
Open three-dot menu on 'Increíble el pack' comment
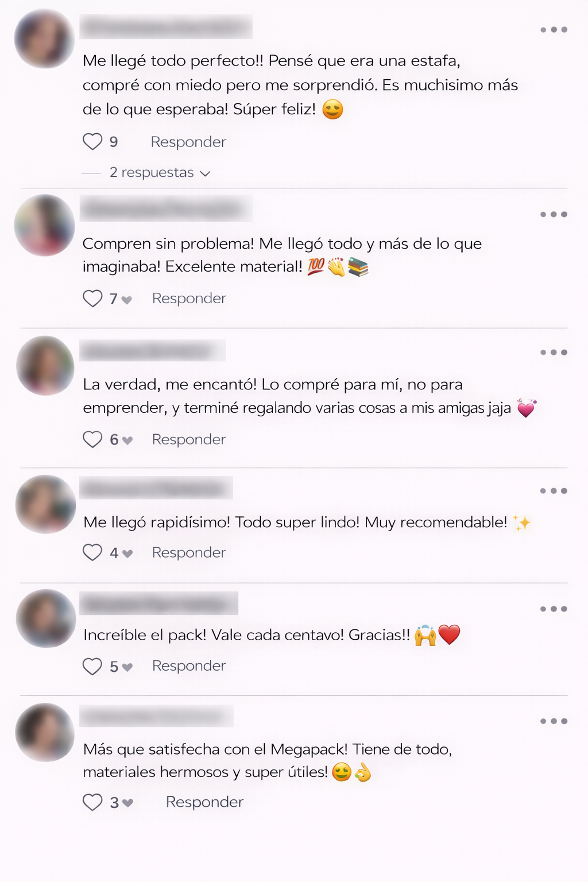click(x=554, y=609)
